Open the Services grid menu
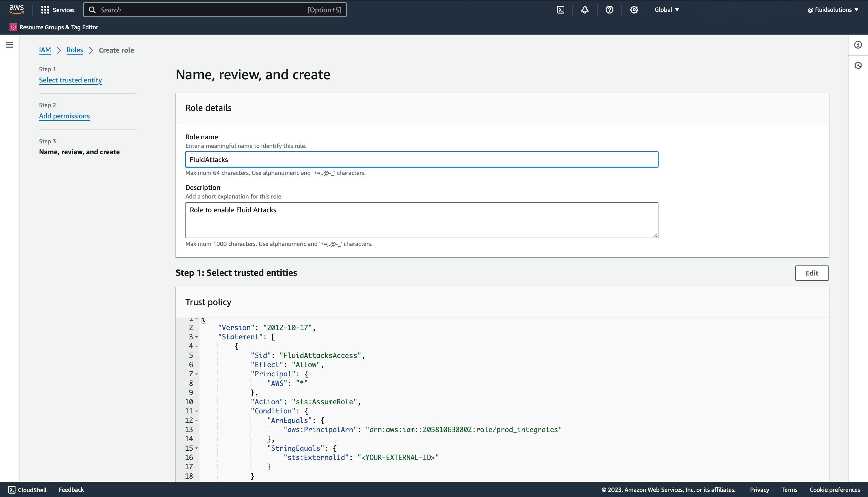Image resolution: width=868 pixels, height=497 pixels. point(58,10)
